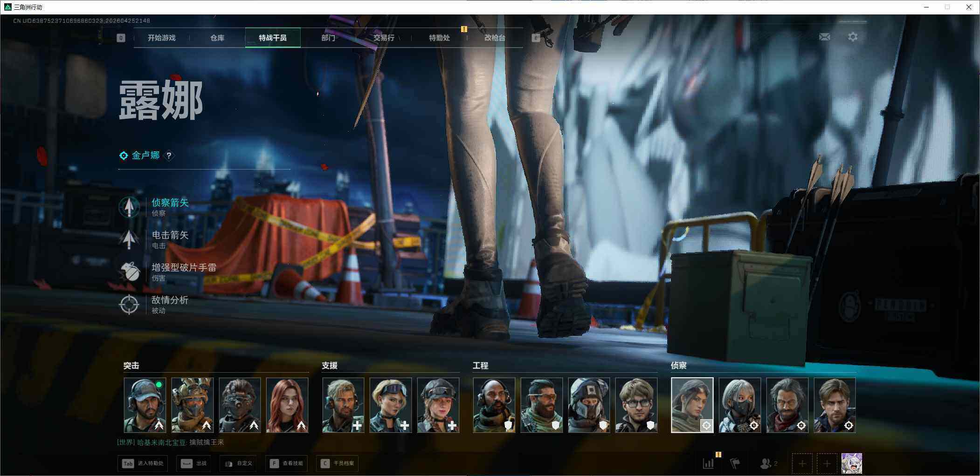Open the 自定义 customize button
980x476 pixels.
click(x=238, y=463)
